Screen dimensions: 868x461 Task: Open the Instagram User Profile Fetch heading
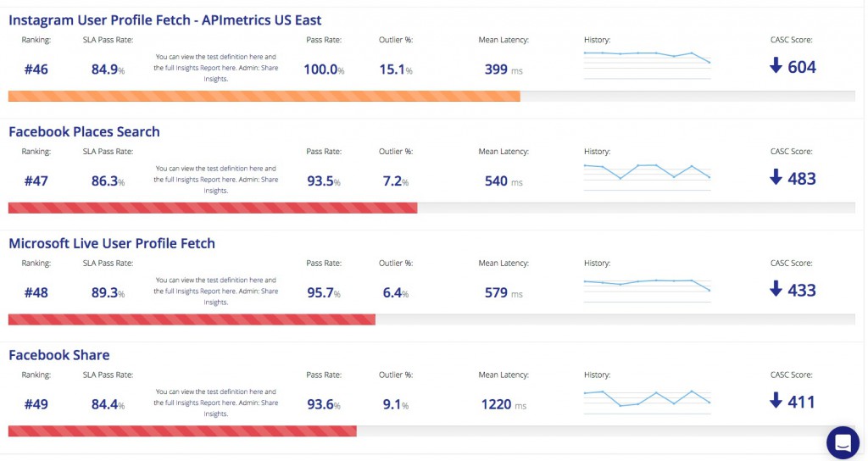[x=165, y=20]
